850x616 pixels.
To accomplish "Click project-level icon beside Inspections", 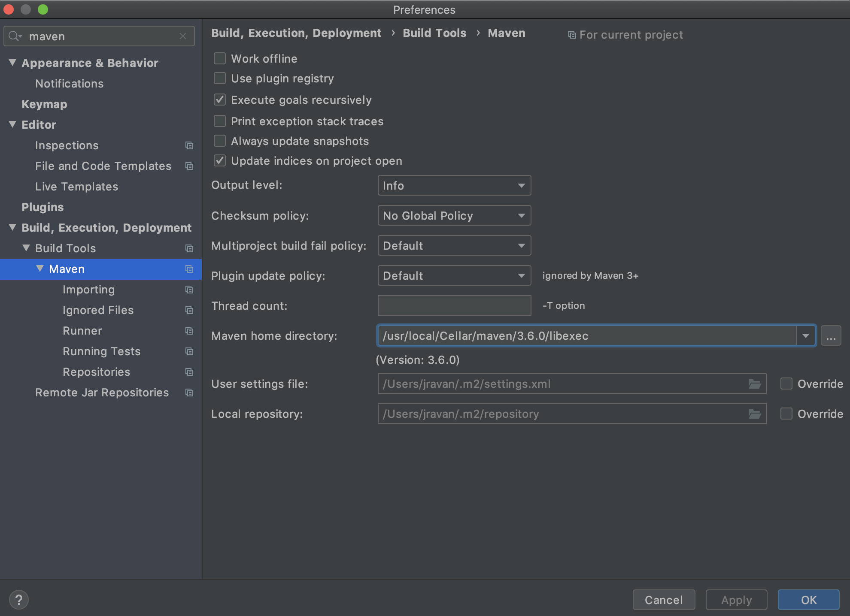I will tap(189, 145).
